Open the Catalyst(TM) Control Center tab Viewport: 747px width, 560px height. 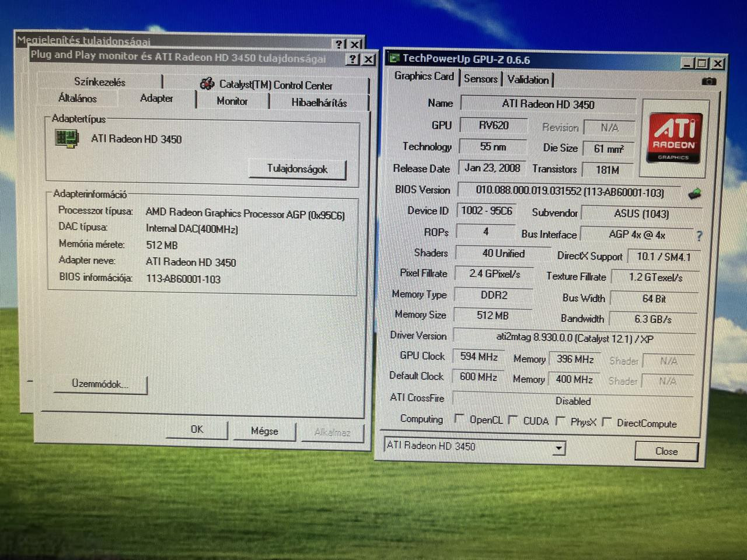(266, 85)
